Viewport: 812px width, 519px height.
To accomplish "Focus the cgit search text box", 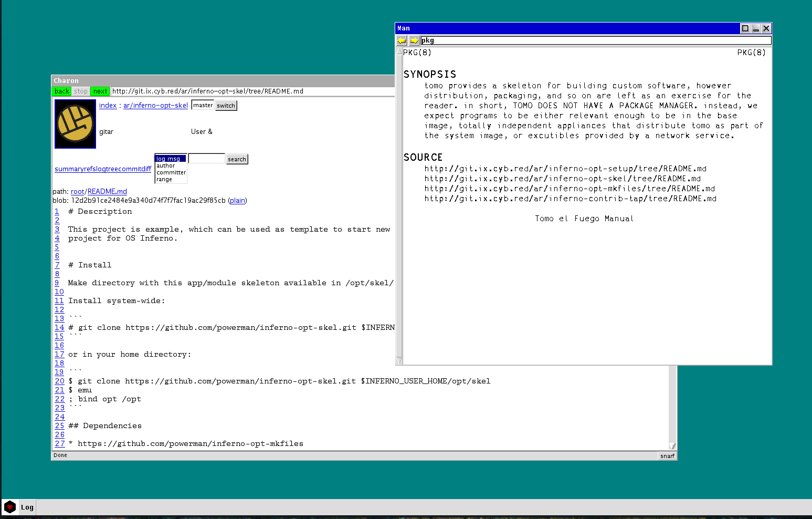I will [207, 159].
